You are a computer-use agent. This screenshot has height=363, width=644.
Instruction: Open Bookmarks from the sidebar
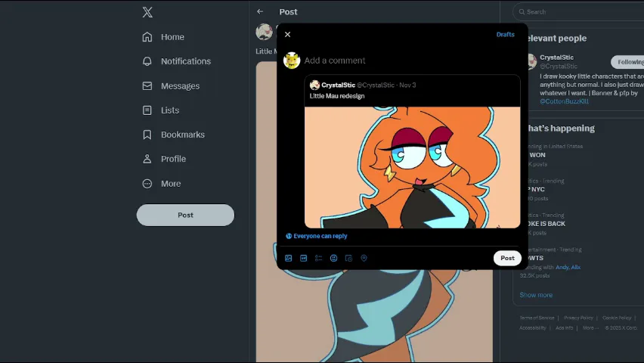click(173, 135)
